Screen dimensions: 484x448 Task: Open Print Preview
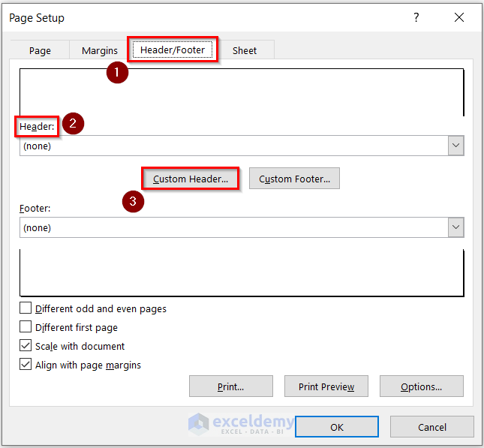pyautogui.click(x=326, y=386)
